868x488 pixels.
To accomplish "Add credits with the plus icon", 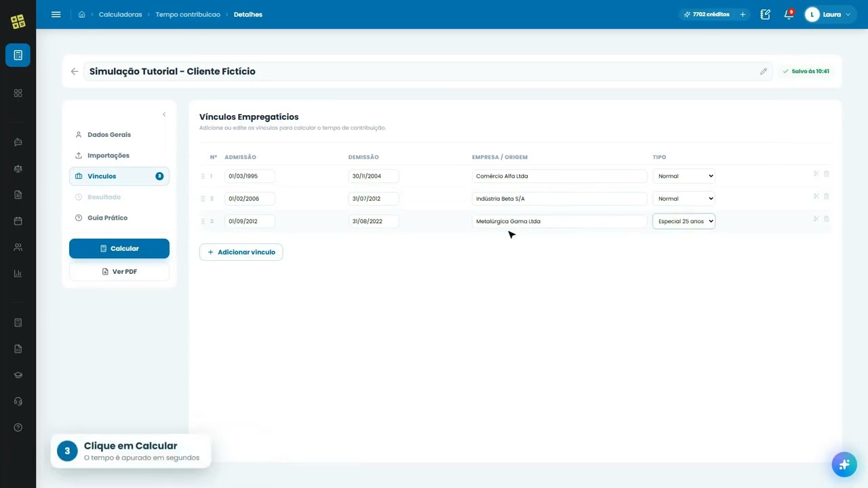I will [x=743, y=14].
